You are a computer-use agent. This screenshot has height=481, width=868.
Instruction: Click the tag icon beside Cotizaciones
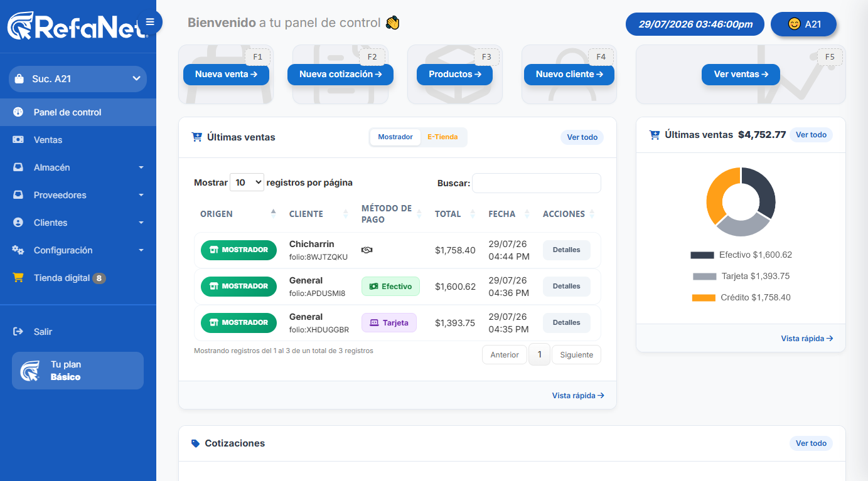pyautogui.click(x=196, y=443)
